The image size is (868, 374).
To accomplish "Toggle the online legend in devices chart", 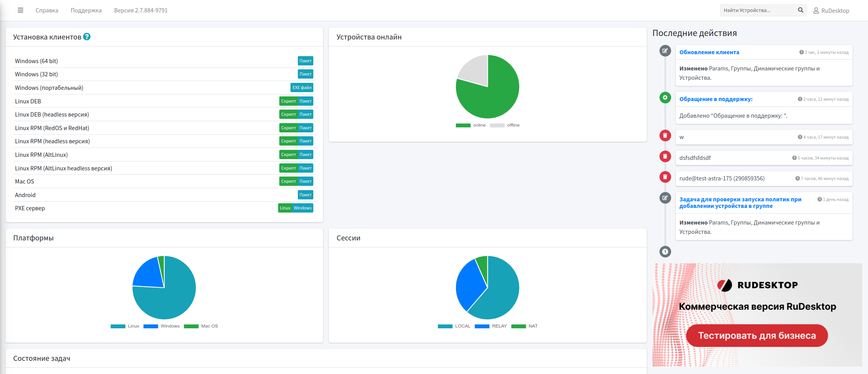I will coord(471,125).
